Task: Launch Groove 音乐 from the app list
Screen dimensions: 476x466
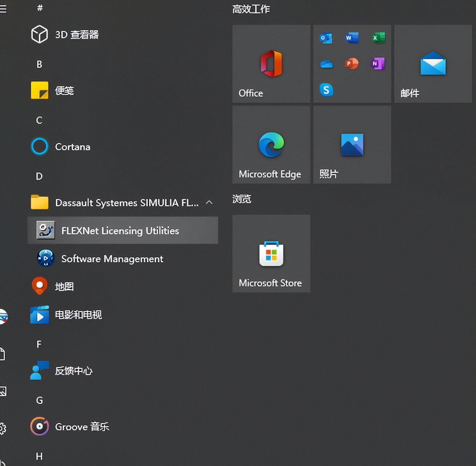Action: pyautogui.click(x=82, y=426)
